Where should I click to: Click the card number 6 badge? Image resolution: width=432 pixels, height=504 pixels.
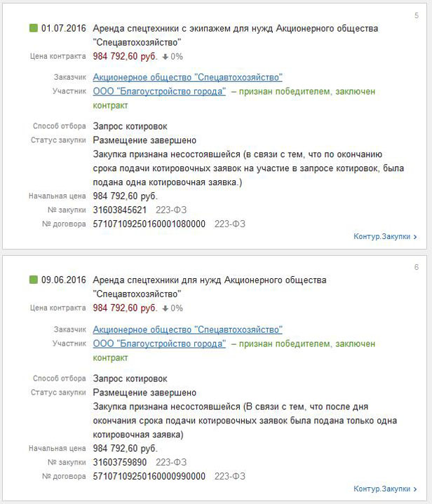(416, 267)
